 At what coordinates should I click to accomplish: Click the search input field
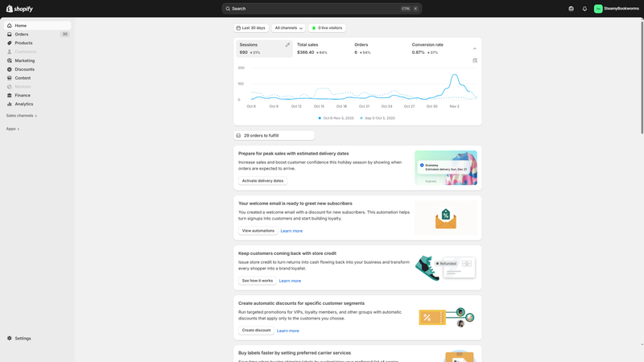(x=321, y=9)
